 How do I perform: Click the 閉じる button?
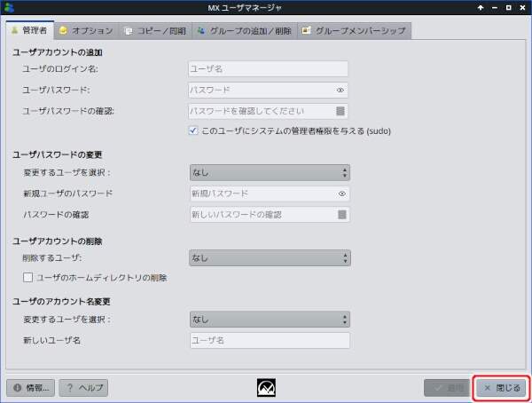coord(502,388)
